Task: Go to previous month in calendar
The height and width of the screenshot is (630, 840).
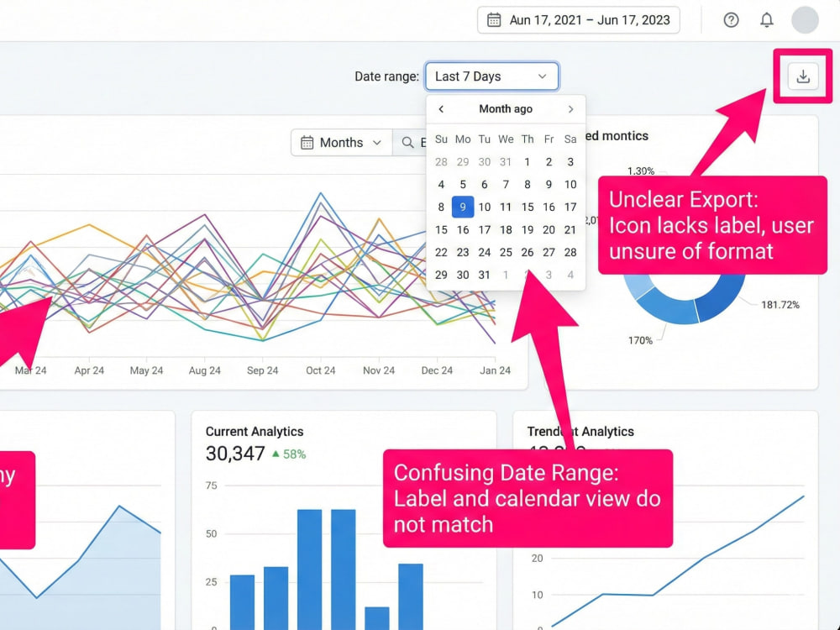Action: pyautogui.click(x=441, y=109)
